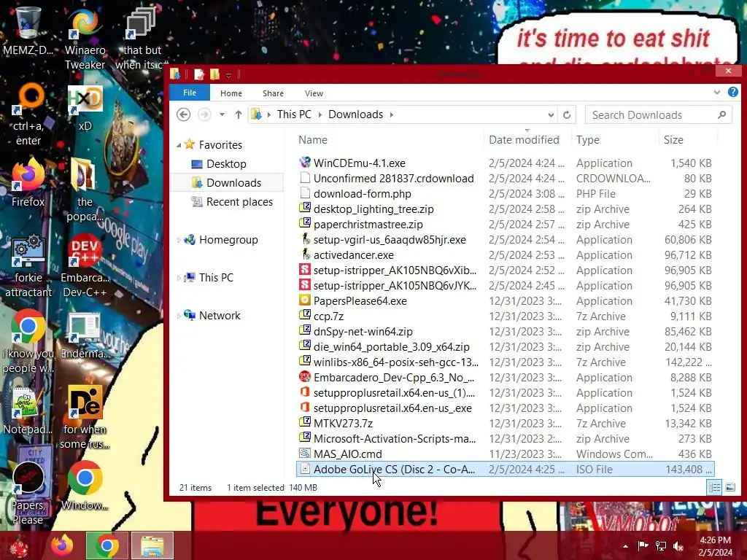This screenshot has width=747, height=560.
Task: Launch Notepad++ desktop shortcut
Action: tap(28, 411)
